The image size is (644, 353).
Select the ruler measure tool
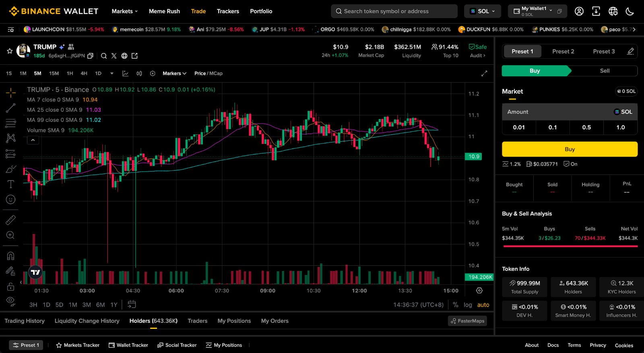coord(11,220)
